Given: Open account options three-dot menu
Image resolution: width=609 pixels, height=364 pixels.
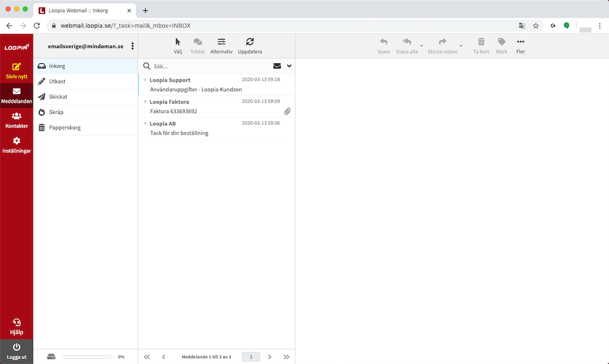Looking at the screenshot, I should (x=132, y=46).
